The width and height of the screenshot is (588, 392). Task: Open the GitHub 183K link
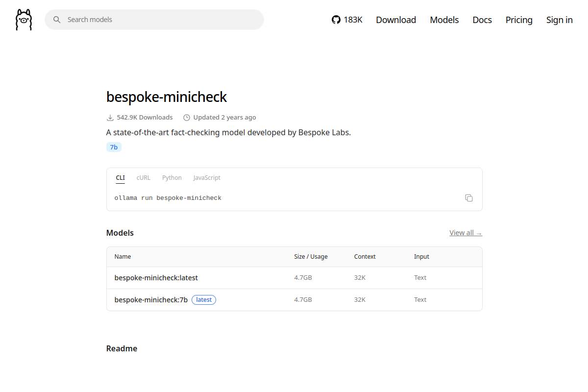tap(347, 20)
